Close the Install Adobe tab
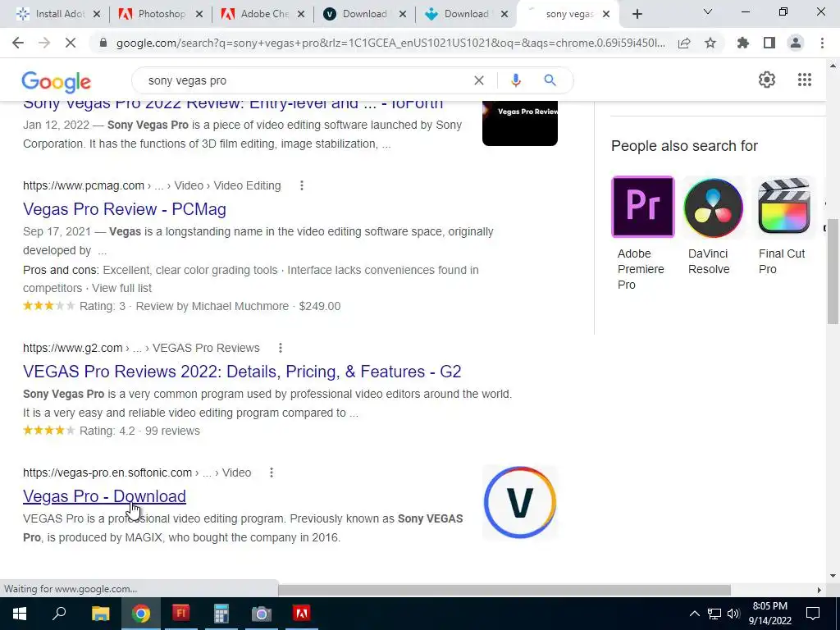The width and height of the screenshot is (840, 630). (x=97, y=15)
